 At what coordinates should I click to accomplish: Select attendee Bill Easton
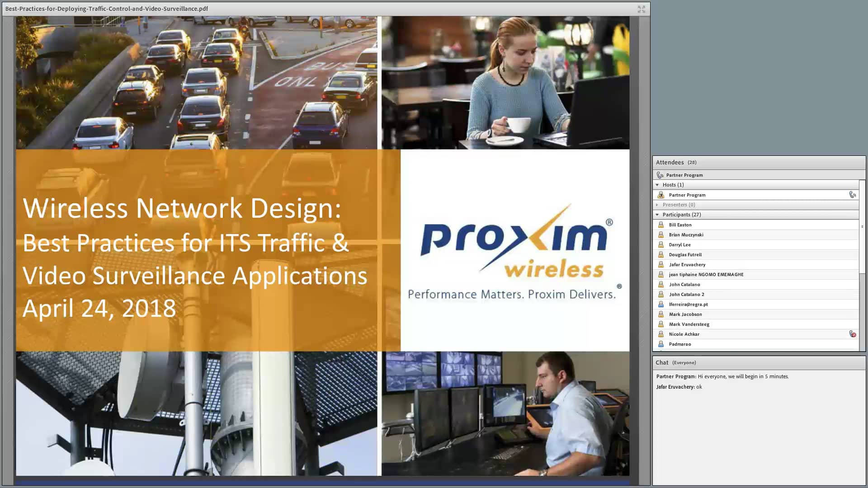756,225
